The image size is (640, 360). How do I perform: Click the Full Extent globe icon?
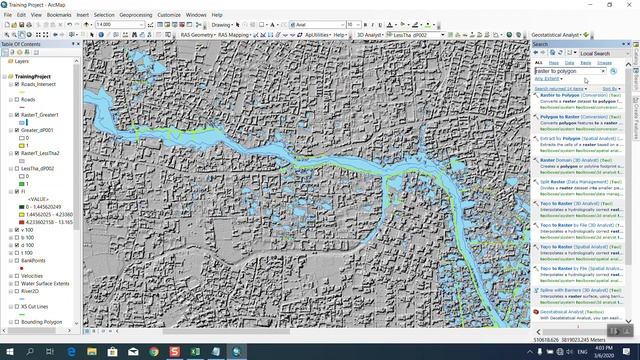29,35
